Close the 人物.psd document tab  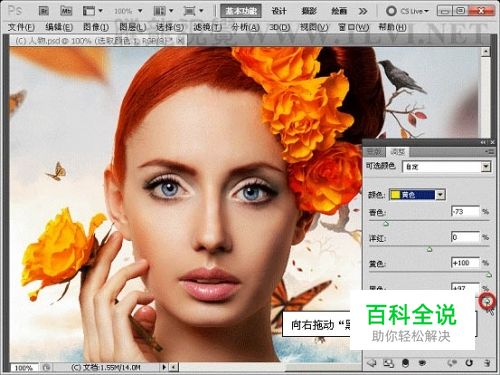[x=180, y=41]
